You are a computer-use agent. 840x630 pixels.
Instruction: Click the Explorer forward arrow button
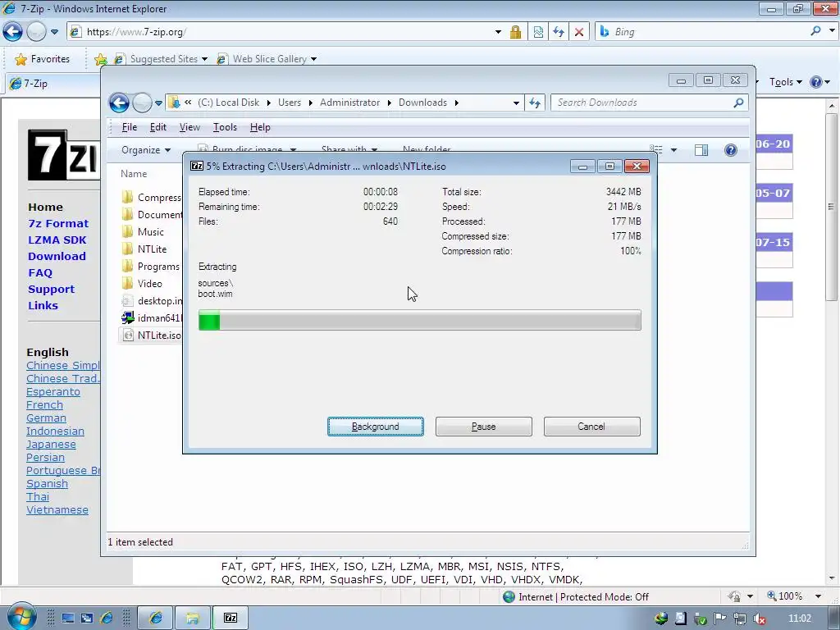142,103
